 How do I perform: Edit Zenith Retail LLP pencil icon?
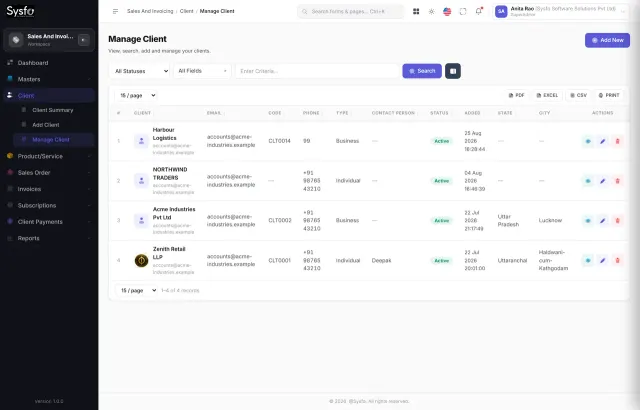point(602,260)
